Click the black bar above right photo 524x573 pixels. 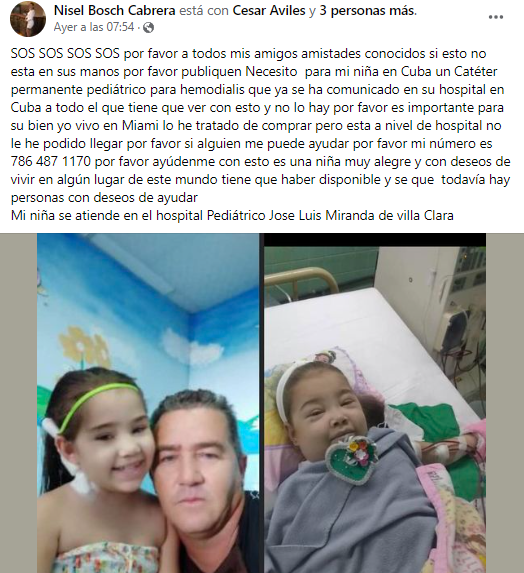[375, 240]
